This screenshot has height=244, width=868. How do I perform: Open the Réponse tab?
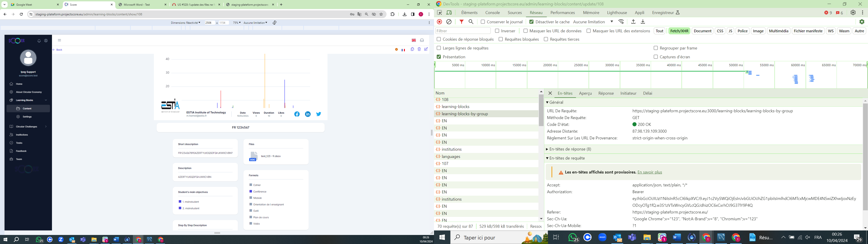(x=606, y=93)
